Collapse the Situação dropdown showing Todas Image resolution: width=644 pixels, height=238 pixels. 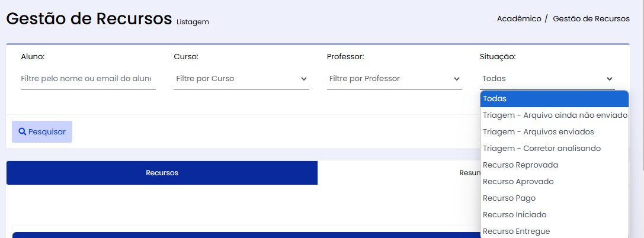[x=547, y=78]
